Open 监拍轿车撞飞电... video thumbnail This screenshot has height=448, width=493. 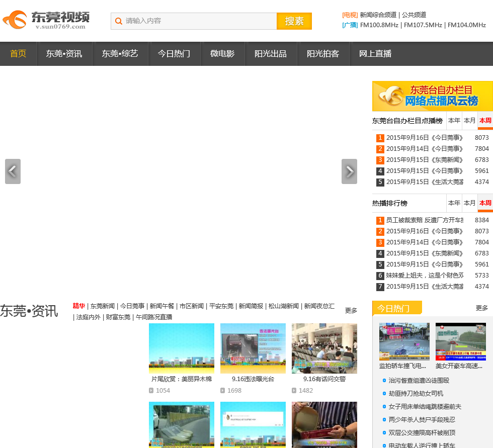click(x=404, y=341)
